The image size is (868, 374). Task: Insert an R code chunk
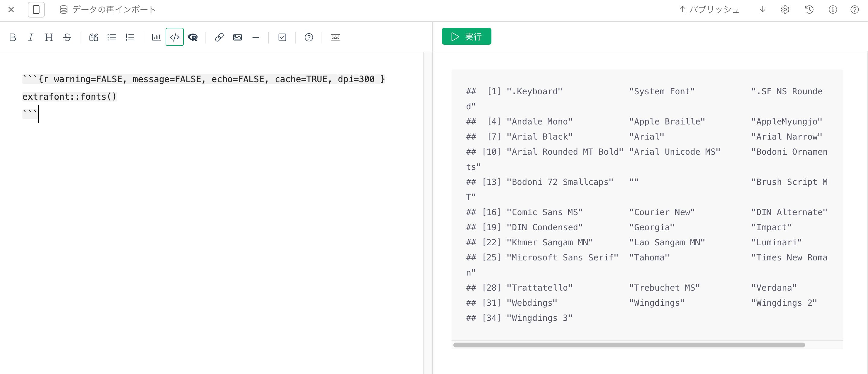[x=193, y=37]
